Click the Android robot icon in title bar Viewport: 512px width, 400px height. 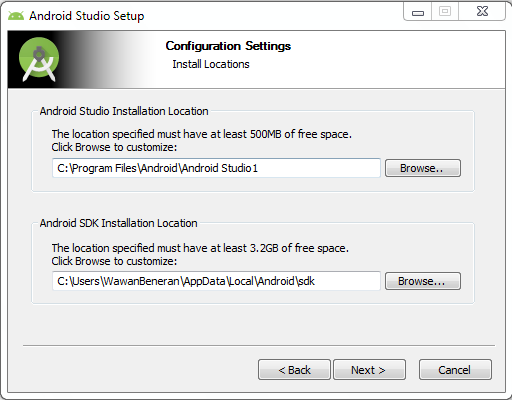click(16, 16)
